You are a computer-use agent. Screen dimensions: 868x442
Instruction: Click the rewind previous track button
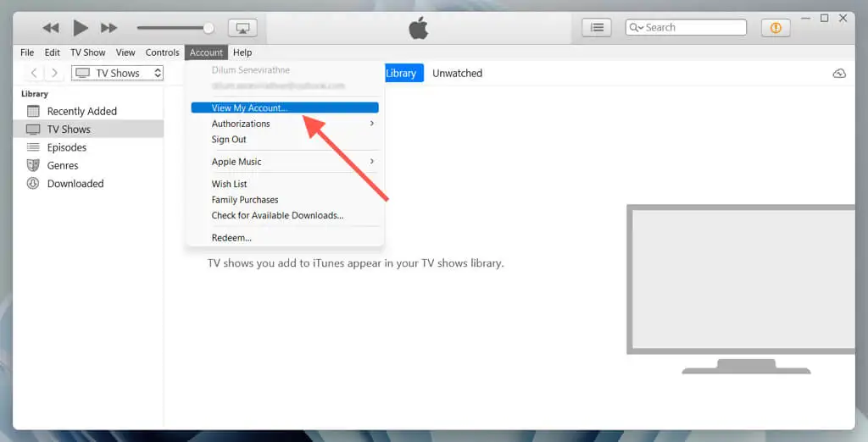point(51,28)
